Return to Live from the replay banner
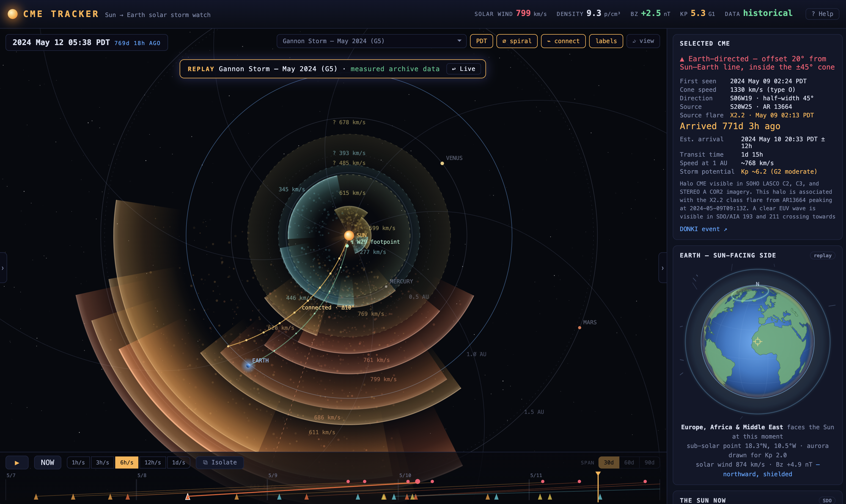The image size is (846, 504). point(464,69)
